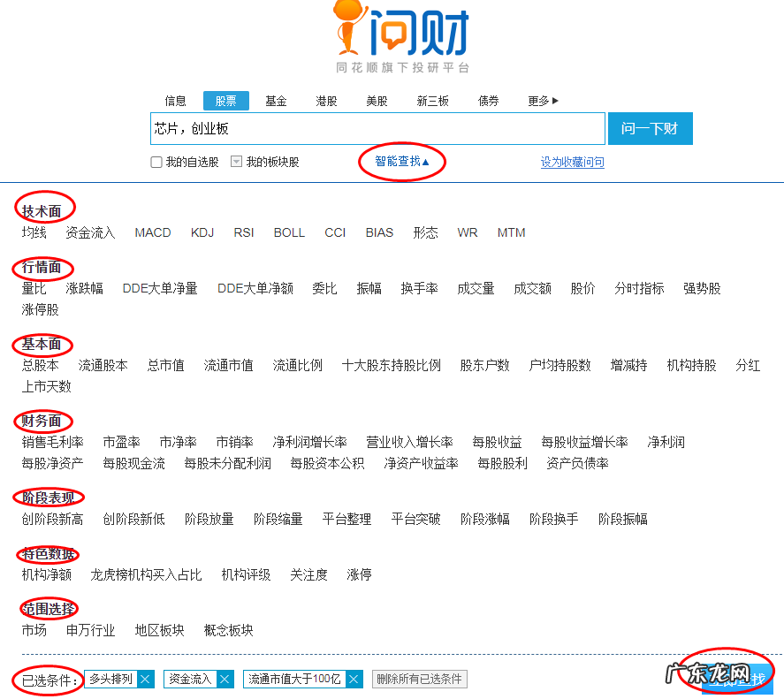
Task: Open the 更多 dropdown menu
Action: pos(542,100)
